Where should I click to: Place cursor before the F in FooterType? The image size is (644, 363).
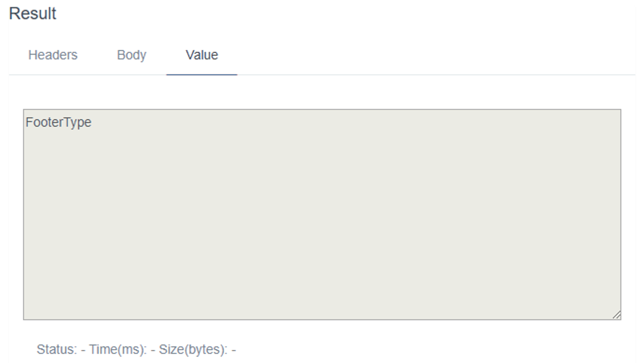[x=26, y=123]
